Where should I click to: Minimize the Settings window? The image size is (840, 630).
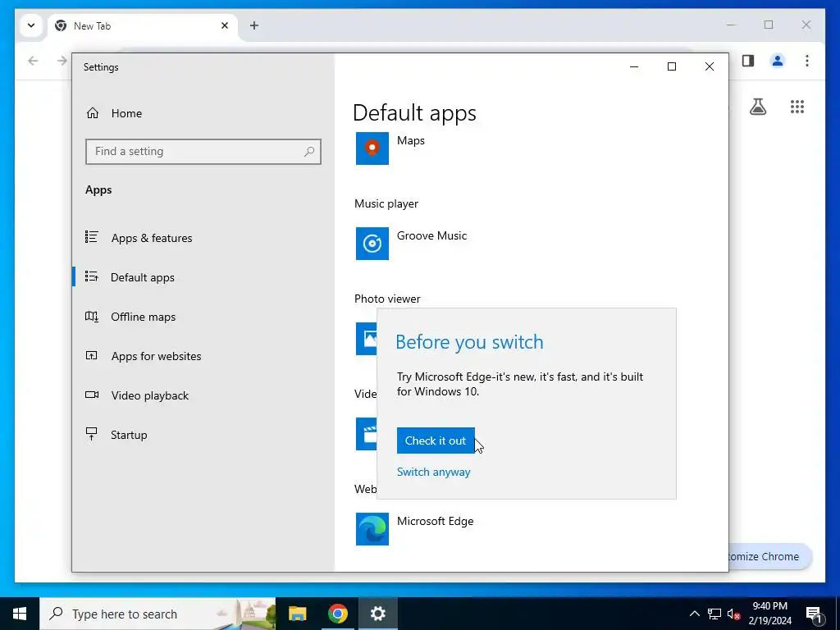pyautogui.click(x=634, y=66)
